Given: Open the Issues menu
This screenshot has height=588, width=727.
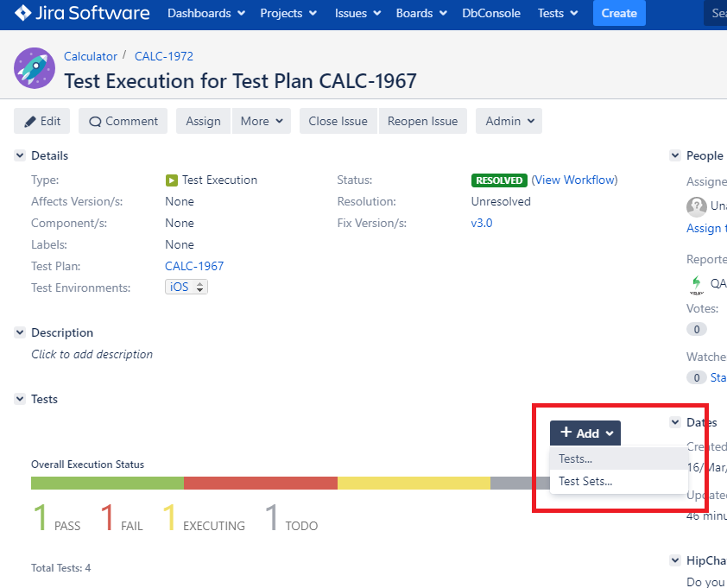Looking at the screenshot, I should pyautogui.click(x=357, y=13).
